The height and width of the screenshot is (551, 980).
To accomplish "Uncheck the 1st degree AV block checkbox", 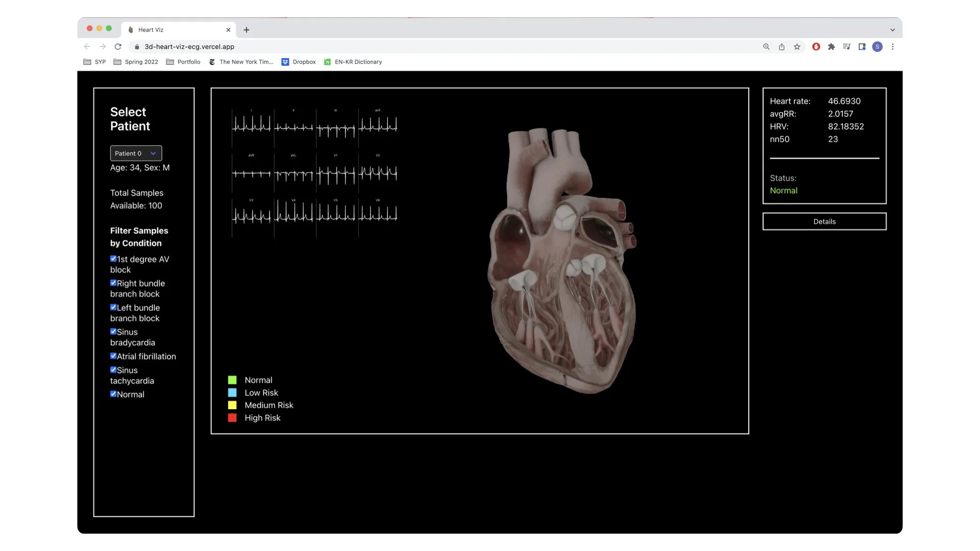I will [x=113, y=259].
